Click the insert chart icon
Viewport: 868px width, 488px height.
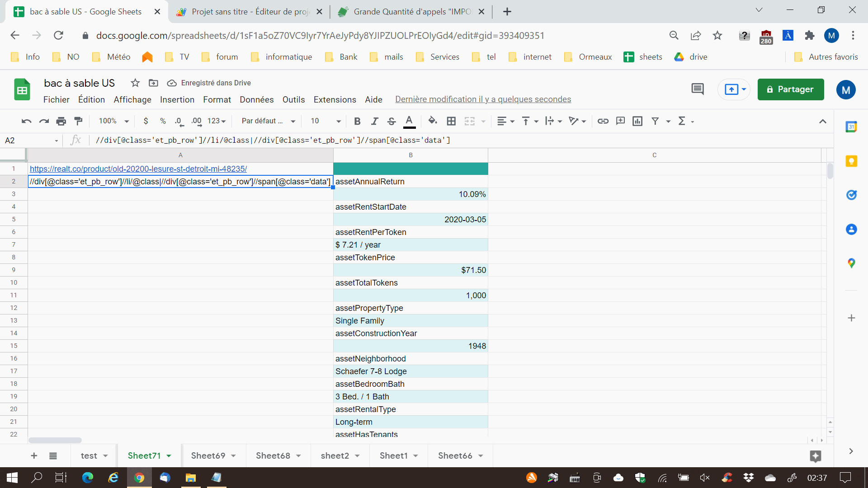[637, 121]
